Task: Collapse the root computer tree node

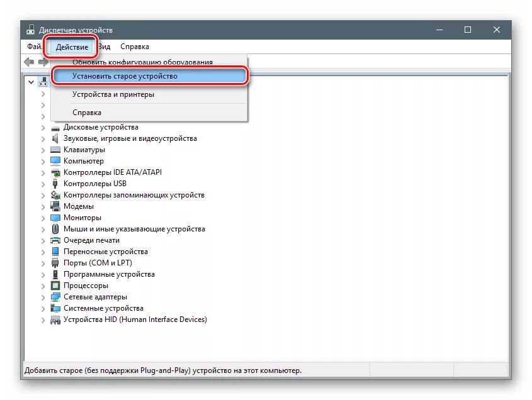Action: (x=31, y=82)
